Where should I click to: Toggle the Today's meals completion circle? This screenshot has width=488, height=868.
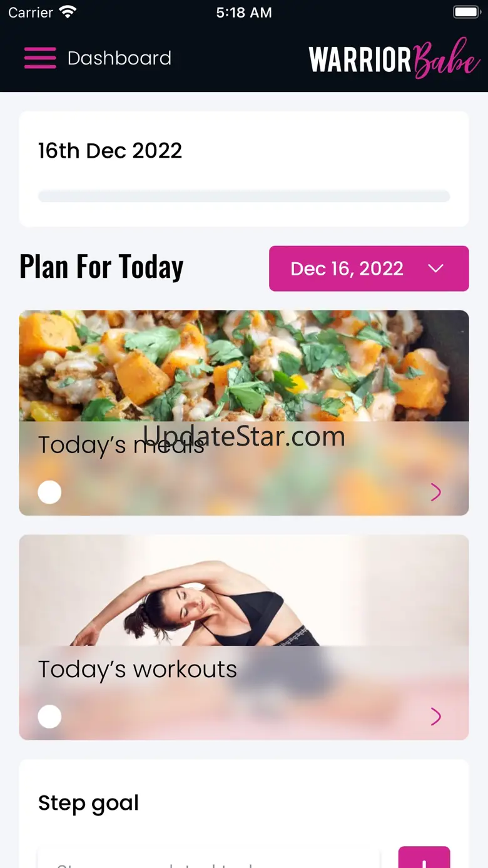coord(49,492)
